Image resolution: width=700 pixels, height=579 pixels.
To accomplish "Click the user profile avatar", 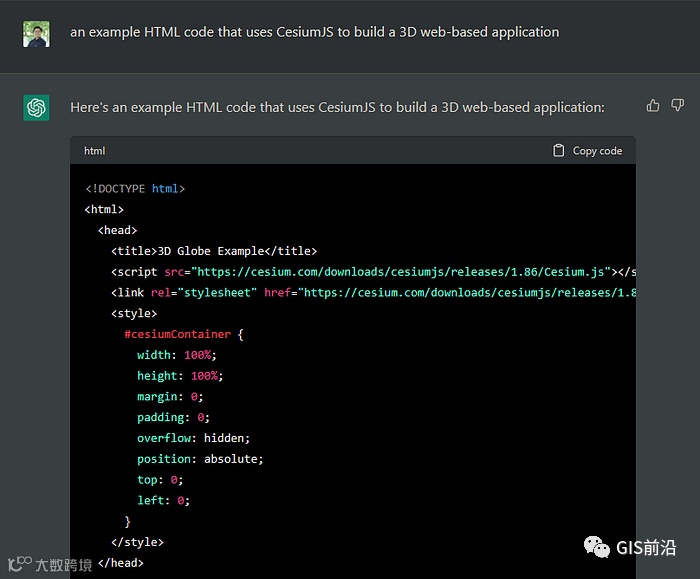I will (x=37, y=34).
